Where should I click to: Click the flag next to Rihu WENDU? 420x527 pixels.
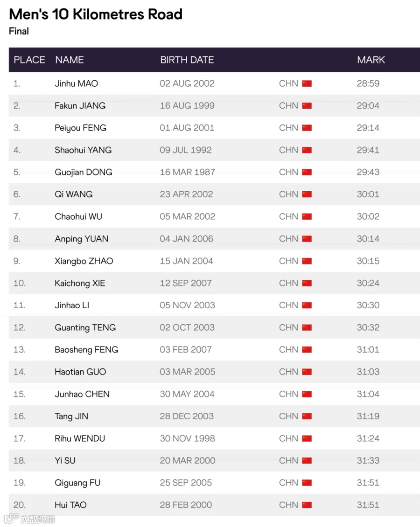click(x=307, y=438)
